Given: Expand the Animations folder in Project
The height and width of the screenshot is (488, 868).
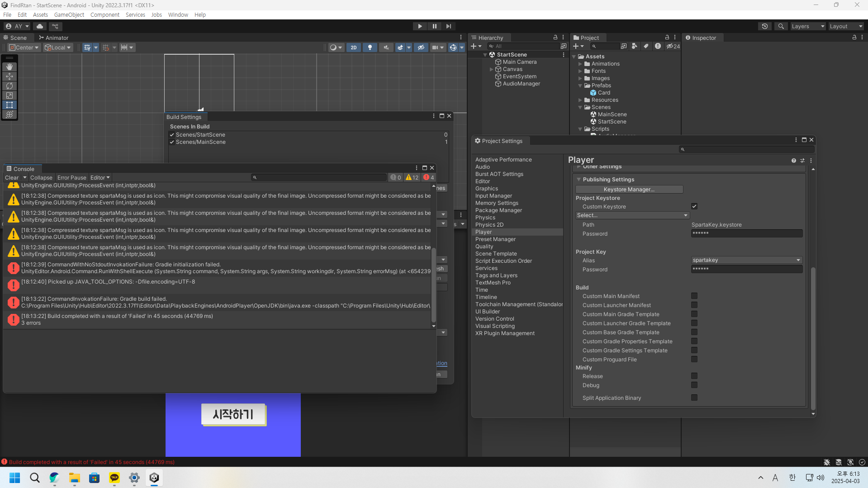Looking at the screenshot, I should tap(580, 64).
